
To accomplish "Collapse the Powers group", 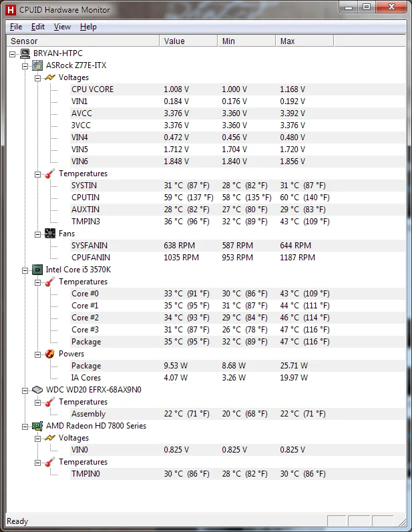I will 37,354.
